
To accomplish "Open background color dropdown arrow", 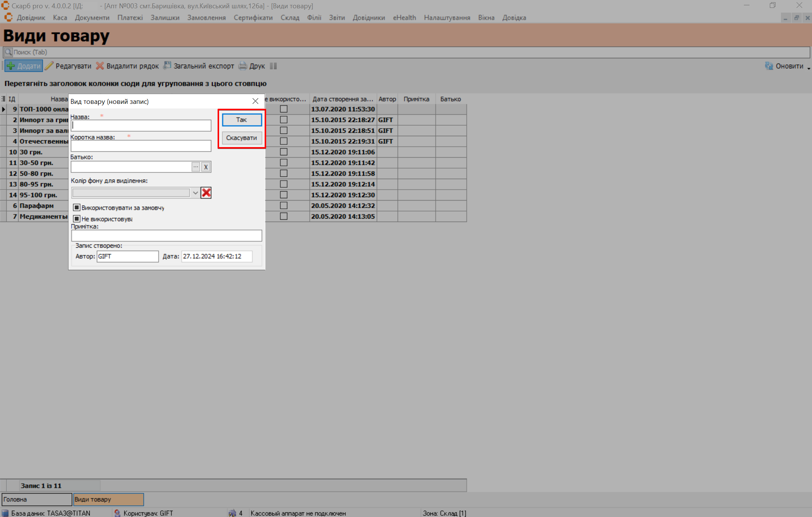I will [195, 193].
